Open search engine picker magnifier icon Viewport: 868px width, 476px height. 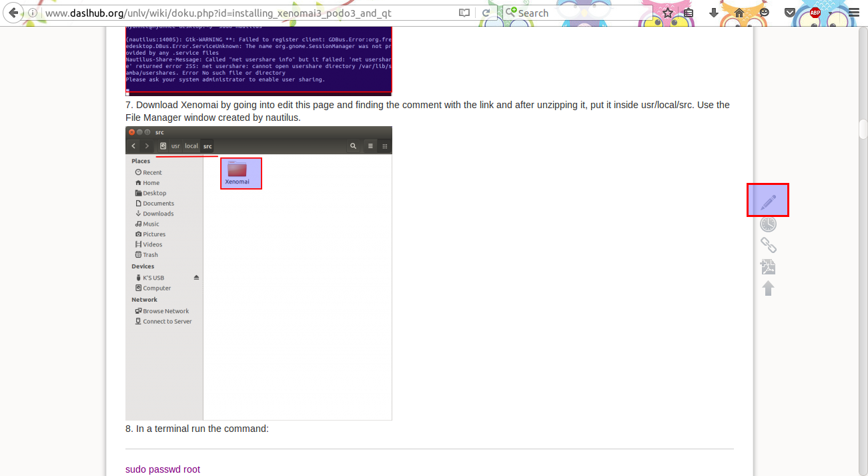pyautogui.click(x=510, y=13)
